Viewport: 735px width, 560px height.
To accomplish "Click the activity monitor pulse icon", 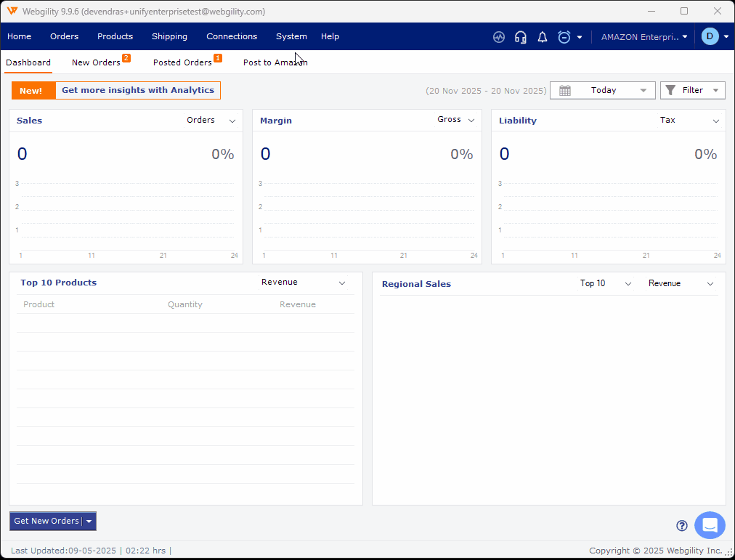I will (498, 37).
